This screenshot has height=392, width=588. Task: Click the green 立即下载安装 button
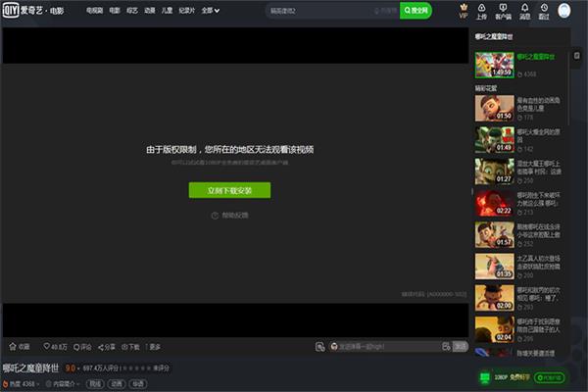pyautogui.click(x=228, y=190)
